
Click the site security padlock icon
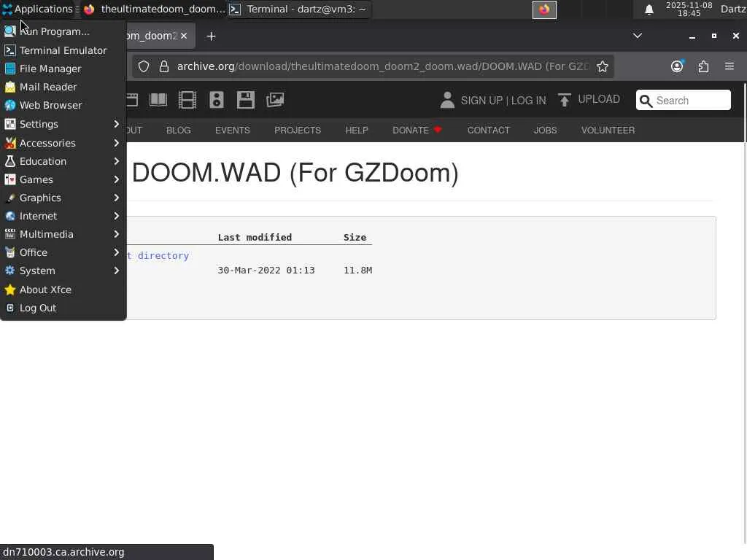pos(164,66)
